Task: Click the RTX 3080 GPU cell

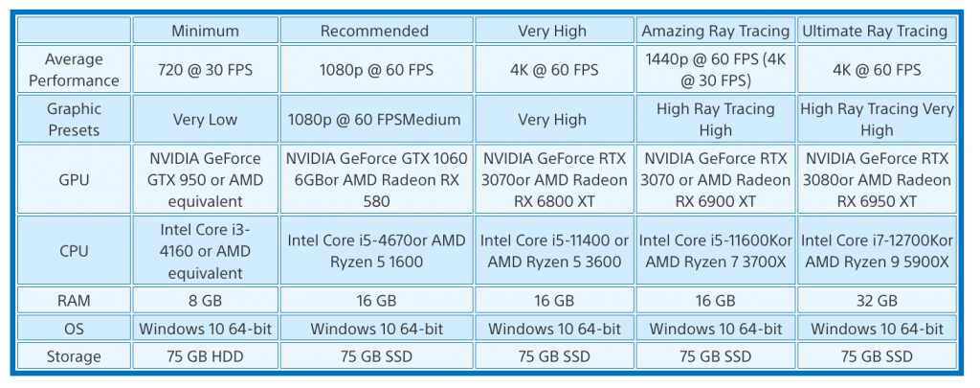Action: [876, 179]
